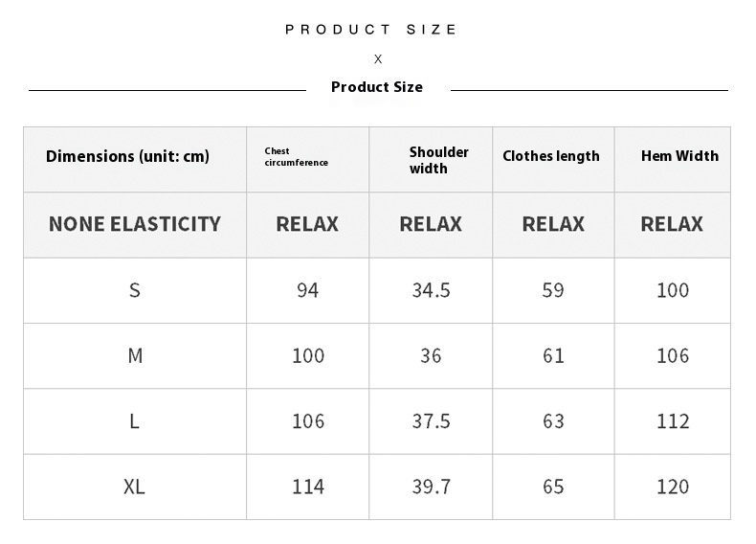The image size is (756, 544).
Task: Click the bold "Product Size" subtitle
Action: (x=376, y=87)
